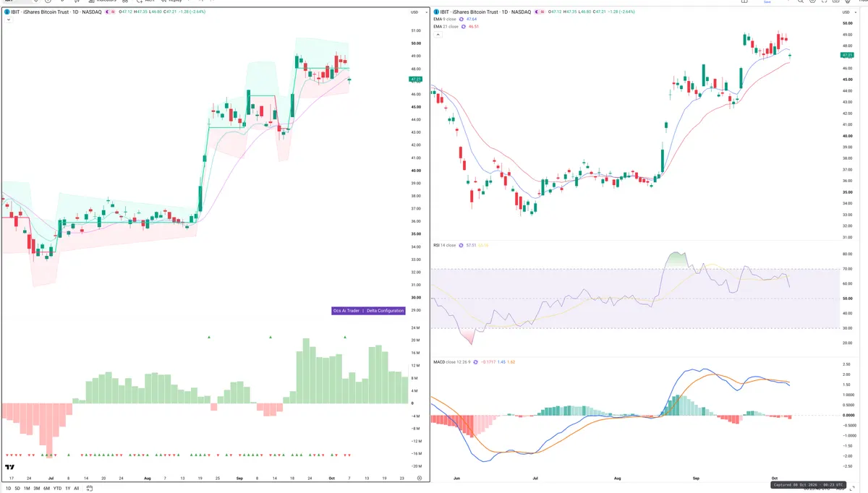Select the 5D time range
The height and width of the screenshot is (493, 868).
pos(17,488)
